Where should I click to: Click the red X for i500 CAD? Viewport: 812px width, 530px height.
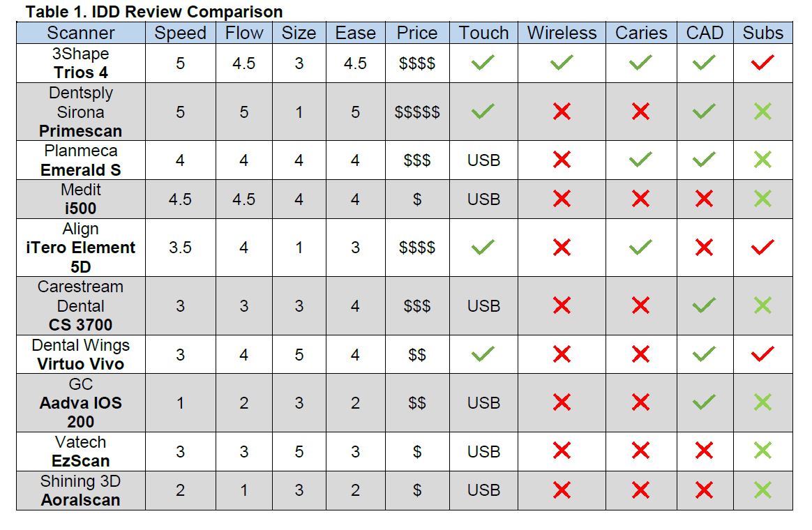(x=704, y=199)
